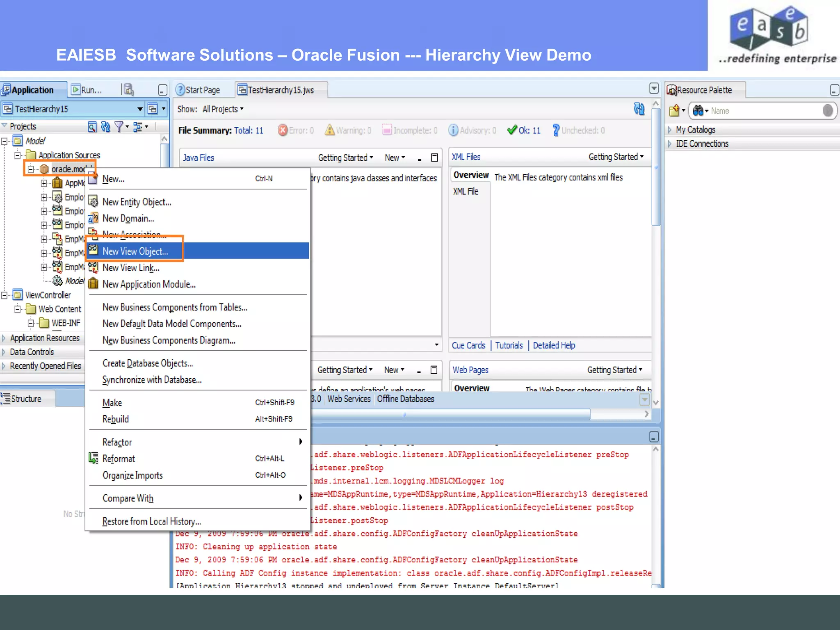Choose Create Database Objects menu item
Screen dimensions: 840x630
[197, 363]
